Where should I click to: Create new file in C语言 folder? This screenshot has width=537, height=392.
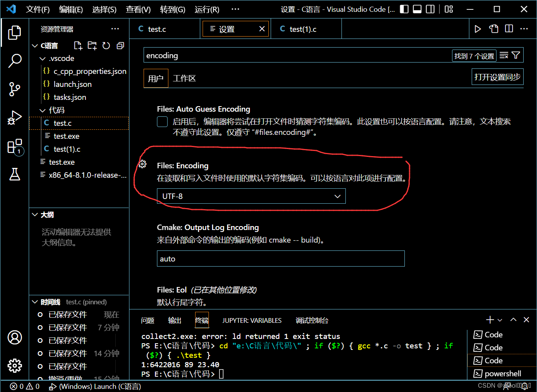click(78, 46)
